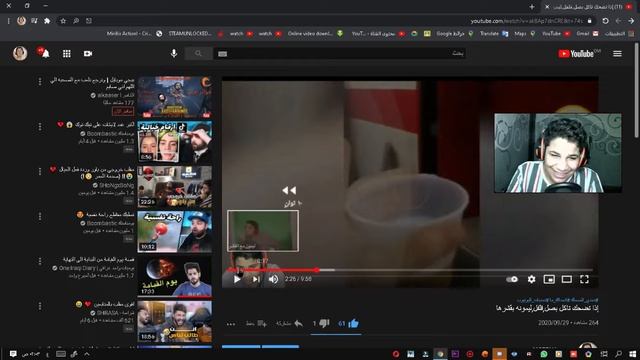The height and width of the screenshot is (360, 640).
Task: Open the SHoNgxBoNg channel name link
Action: [116, 185]
